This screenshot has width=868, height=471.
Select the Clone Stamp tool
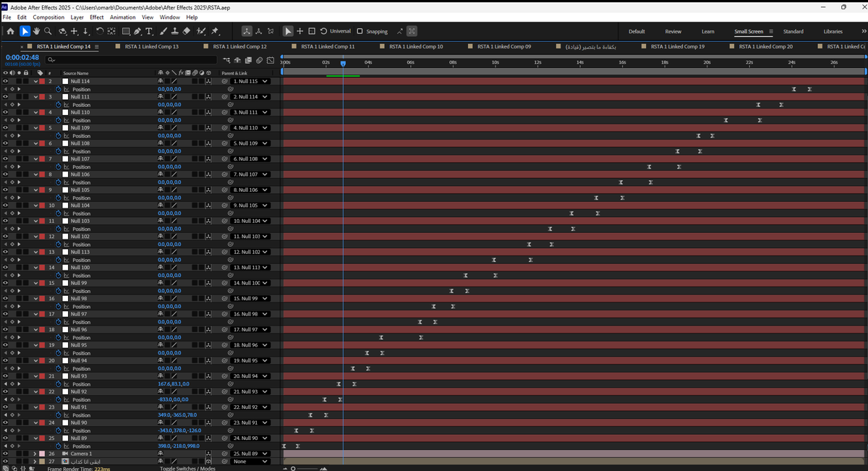point(175,31)
